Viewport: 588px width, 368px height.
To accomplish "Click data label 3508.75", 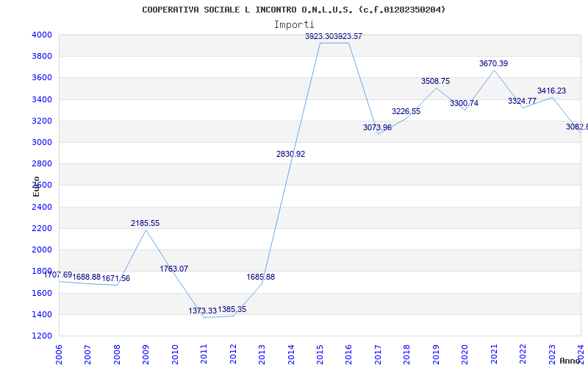I will point(435,82).
